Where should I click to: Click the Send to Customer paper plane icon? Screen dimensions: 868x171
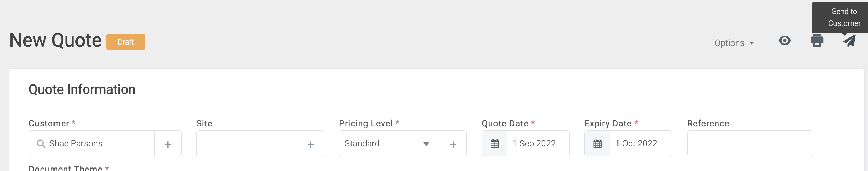click(x=849, y=41)
